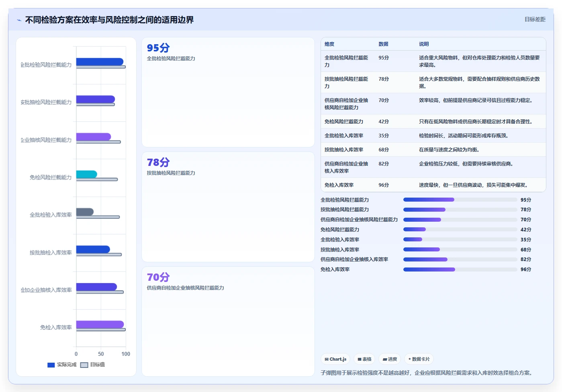
Task: Select the 数据卡片 tag chip
Action: [419, 359]
